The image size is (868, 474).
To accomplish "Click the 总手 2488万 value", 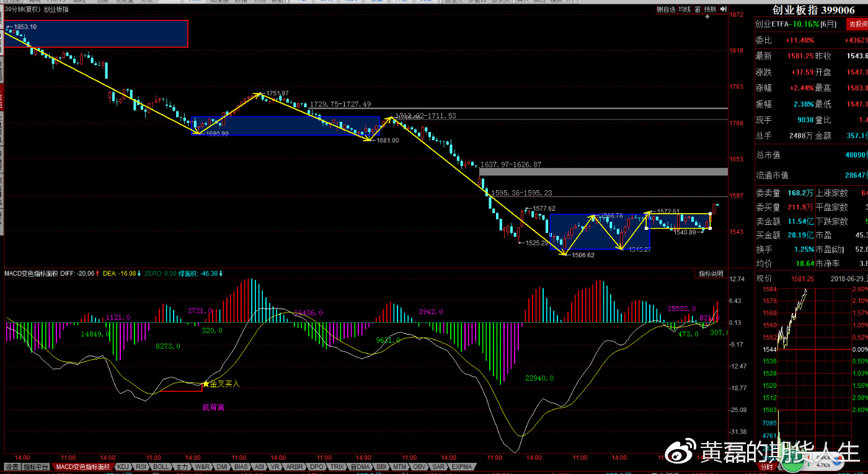I will (x=800, y=135).
